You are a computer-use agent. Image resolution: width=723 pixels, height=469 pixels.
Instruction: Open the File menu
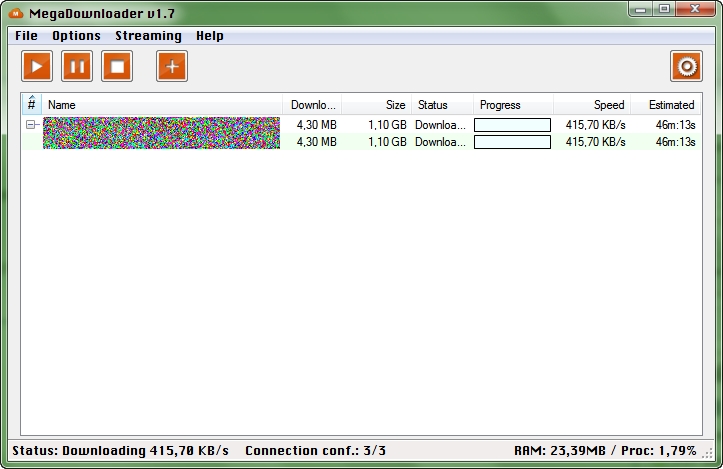[26, 36]
